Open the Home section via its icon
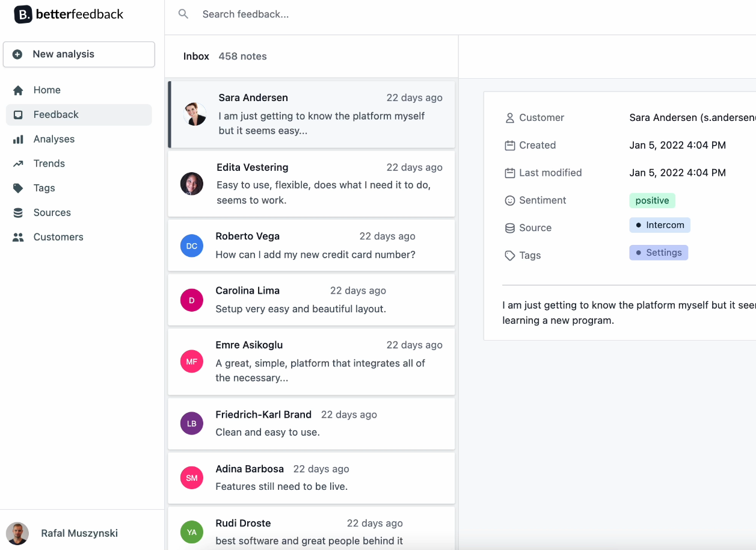 click(x=17, y=90)
